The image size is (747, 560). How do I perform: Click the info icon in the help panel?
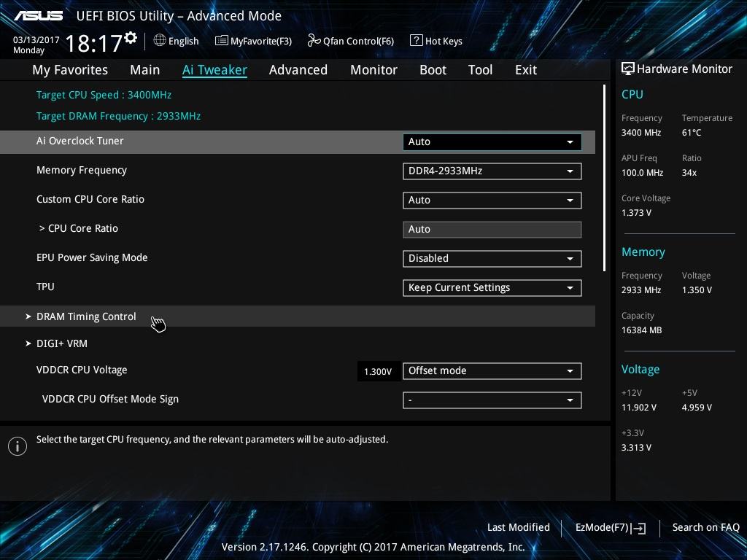(18, 446)
